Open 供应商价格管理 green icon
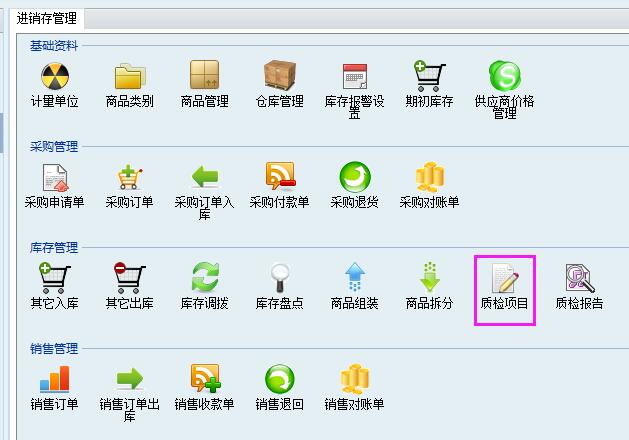629x440 pixels. click(504, 76)
